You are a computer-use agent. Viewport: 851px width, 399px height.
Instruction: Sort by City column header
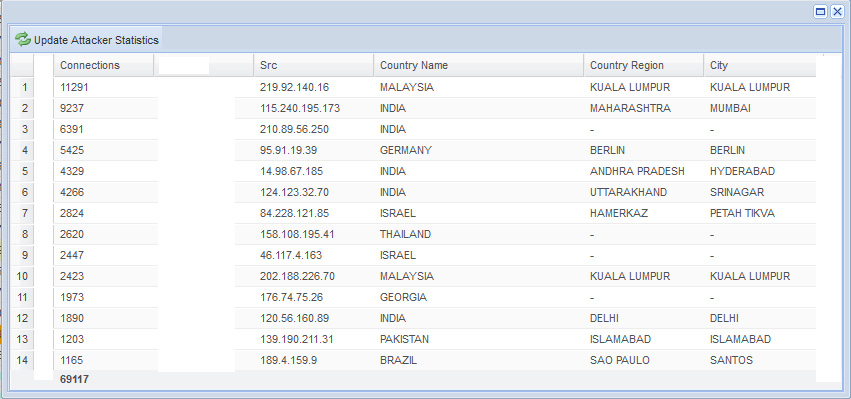pos(760,65)
